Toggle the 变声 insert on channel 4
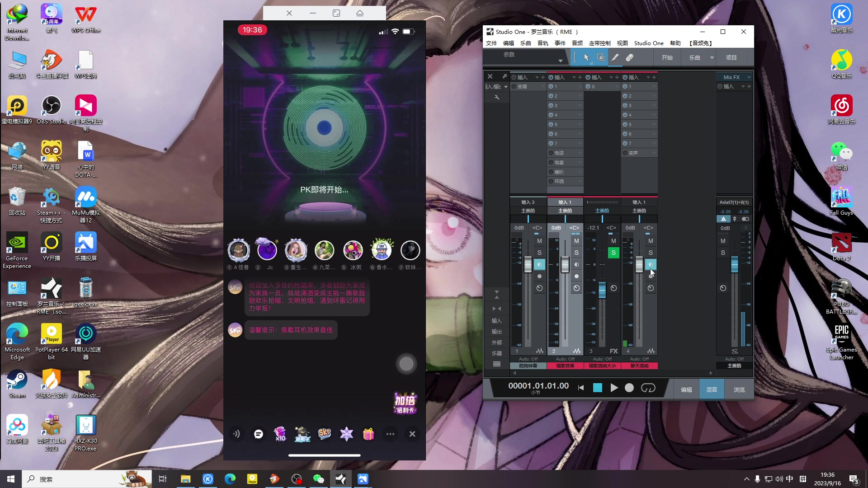868x488 pixels. (x=625, y=153)
